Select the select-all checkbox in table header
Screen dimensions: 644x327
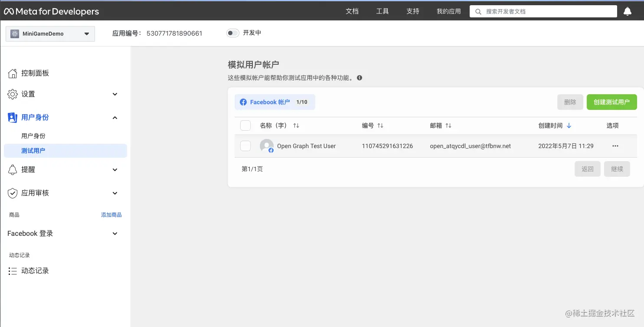[245, 125]
